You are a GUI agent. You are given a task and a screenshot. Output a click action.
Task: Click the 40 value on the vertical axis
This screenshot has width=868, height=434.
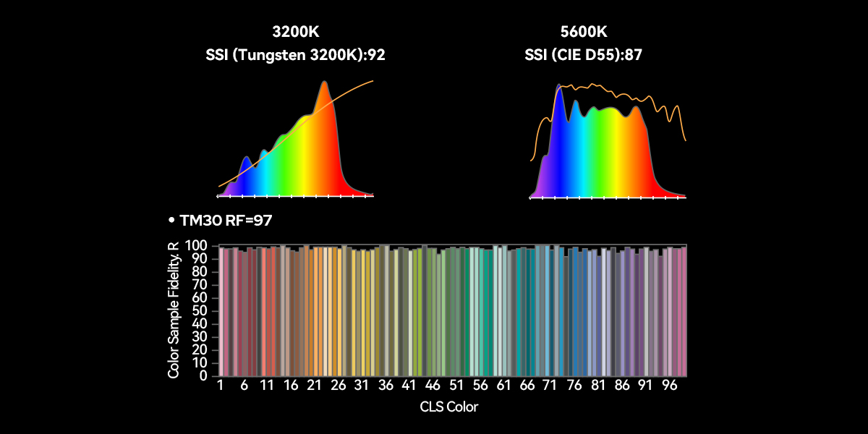click(200, 324)
